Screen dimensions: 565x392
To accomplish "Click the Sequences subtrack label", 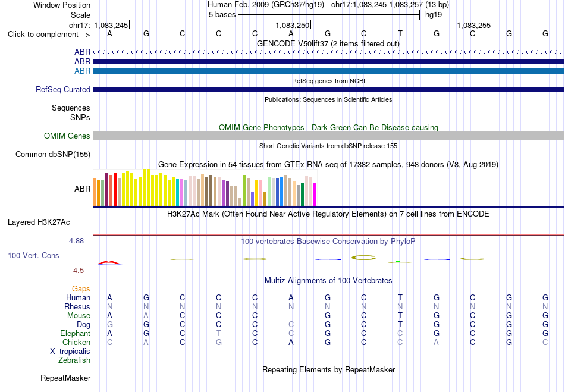I will click(71, 108).
